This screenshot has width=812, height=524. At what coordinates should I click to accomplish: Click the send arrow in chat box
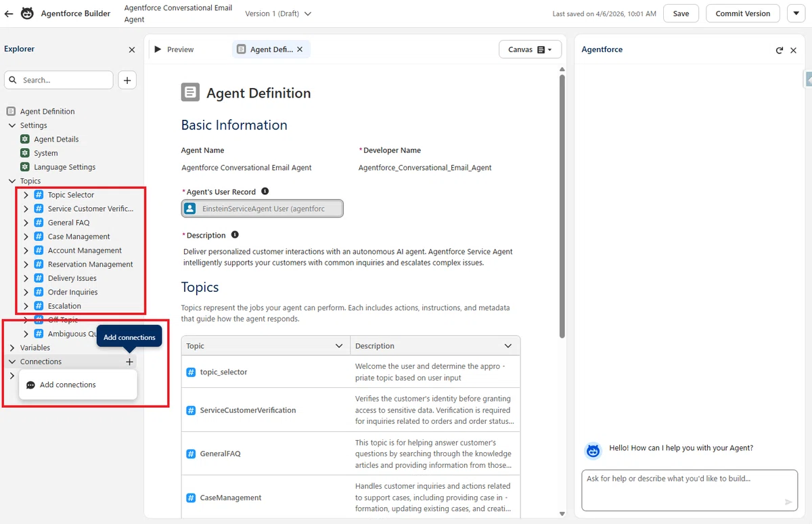(788, 502)
